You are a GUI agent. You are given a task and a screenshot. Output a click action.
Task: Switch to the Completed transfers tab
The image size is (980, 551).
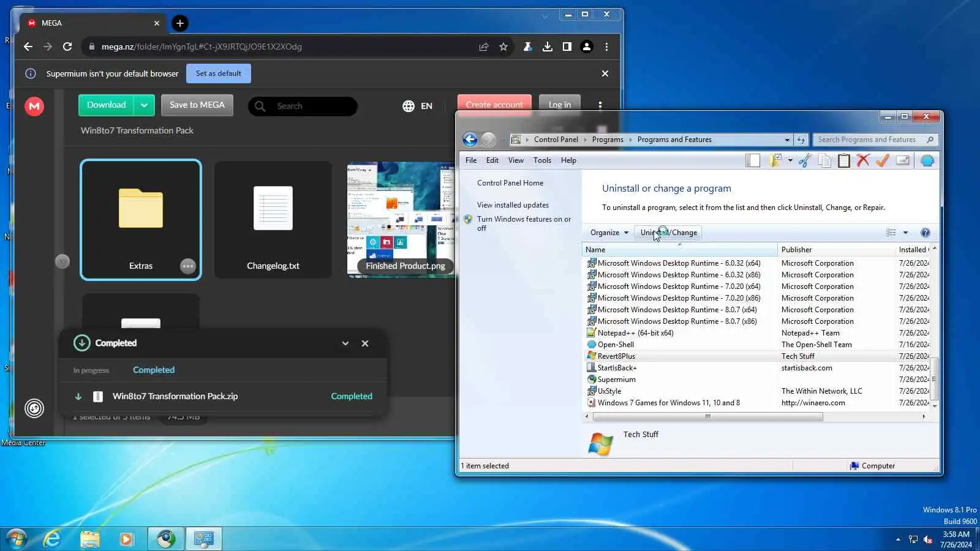click(154, 370)
